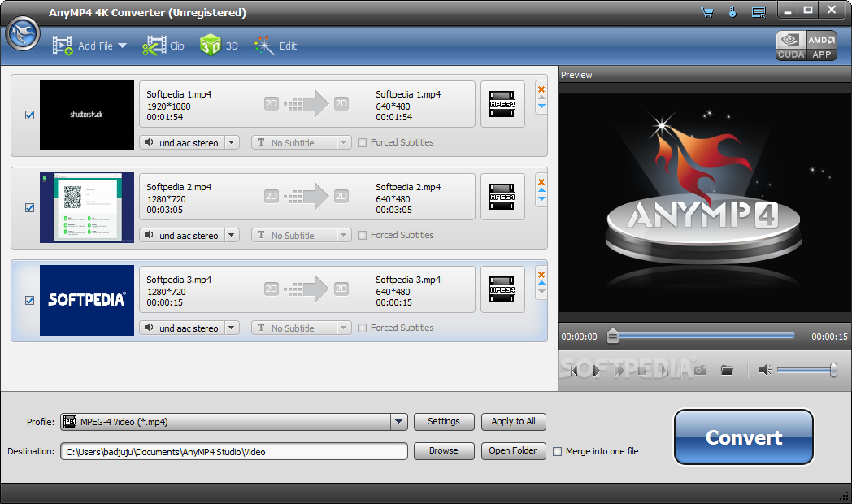Click the 2D to 2D arrow of Softpedia 1.mp4
Image resolution: width=852 pixels, height=504 pixels.
(x=306, y=104)
